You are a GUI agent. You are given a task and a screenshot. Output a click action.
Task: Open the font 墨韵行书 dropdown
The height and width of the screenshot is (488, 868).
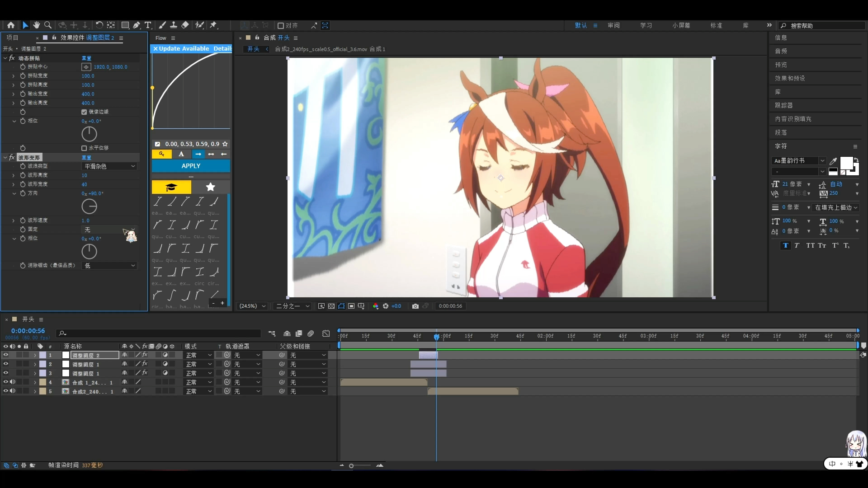coord(799,161)
